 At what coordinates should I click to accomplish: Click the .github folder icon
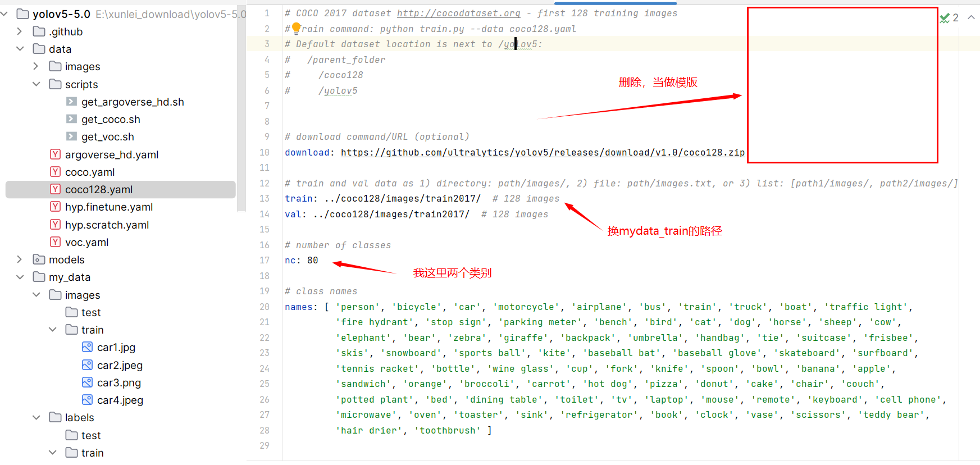coord(39,31)
